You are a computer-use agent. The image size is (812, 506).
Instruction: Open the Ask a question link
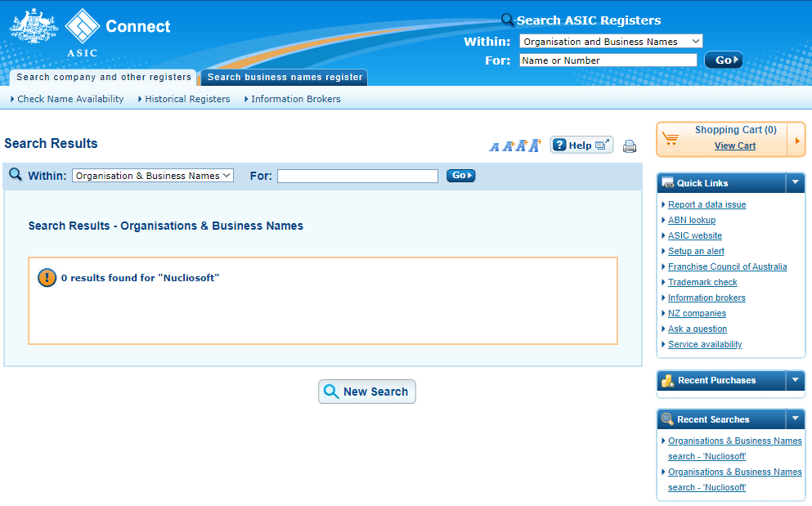click(698, 329)
